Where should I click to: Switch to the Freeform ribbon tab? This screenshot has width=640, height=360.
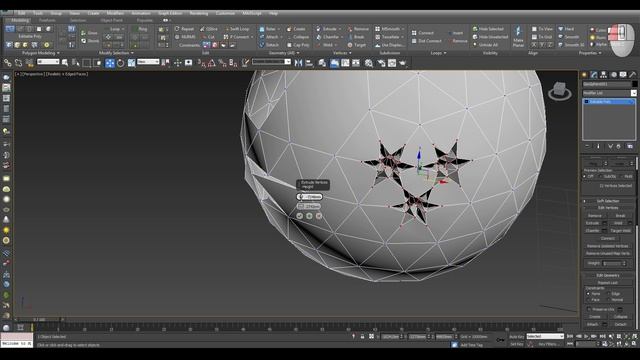coord(47,20)
